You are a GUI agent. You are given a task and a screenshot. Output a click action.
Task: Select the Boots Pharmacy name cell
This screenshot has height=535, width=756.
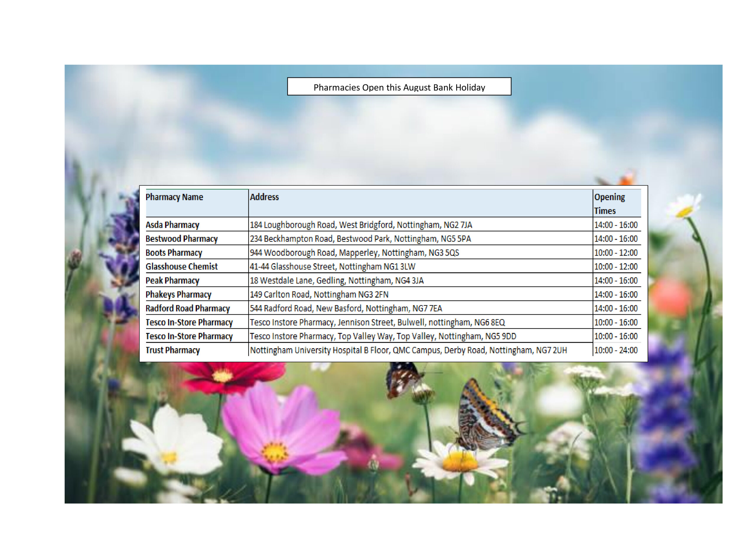(x=174, y=253)
